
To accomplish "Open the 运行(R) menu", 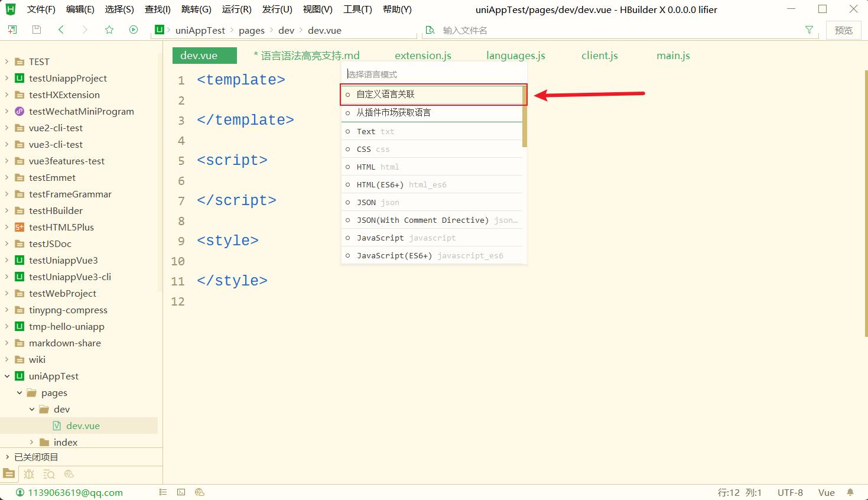I will pos(237,9).
